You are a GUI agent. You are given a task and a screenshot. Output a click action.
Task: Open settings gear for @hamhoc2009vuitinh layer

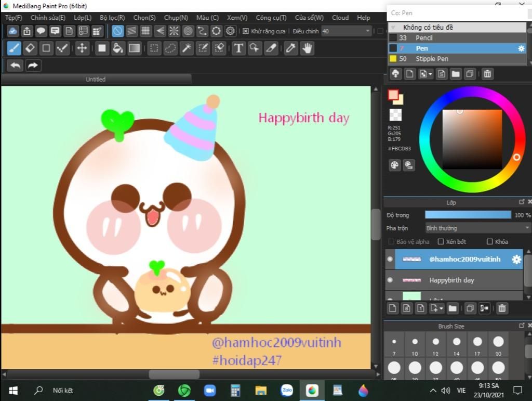[516, 260]
